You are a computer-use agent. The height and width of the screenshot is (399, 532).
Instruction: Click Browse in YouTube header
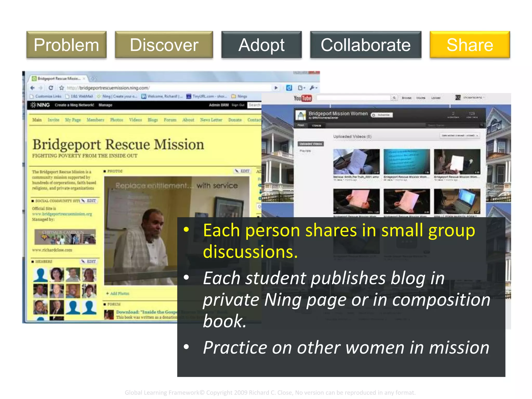click(x=407, y=98)
